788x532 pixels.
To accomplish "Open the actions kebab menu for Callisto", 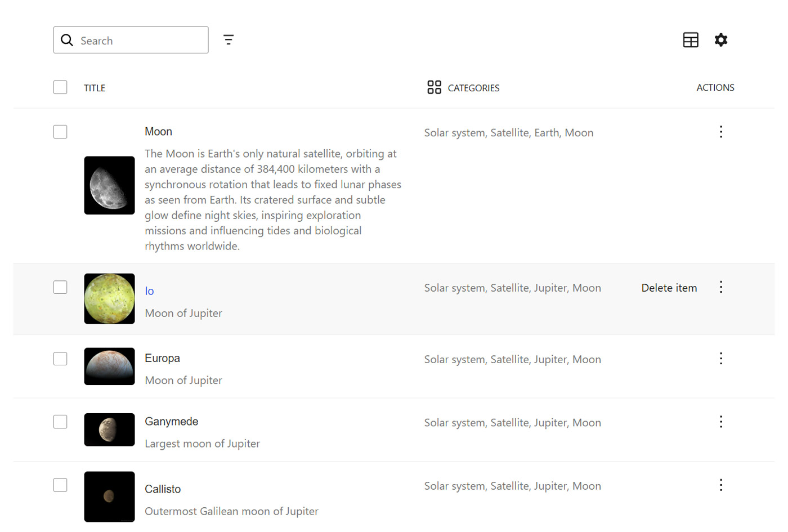I will click(721, 484).
